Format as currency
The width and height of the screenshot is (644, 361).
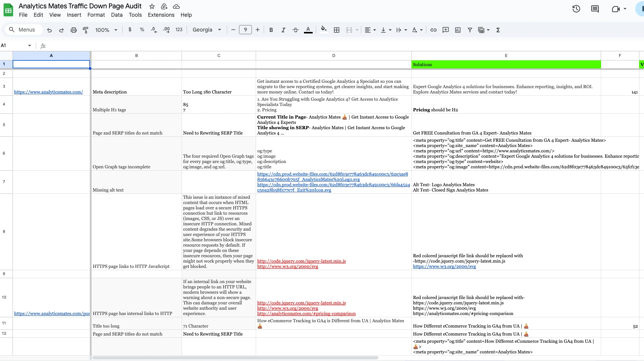pos(130,30)
